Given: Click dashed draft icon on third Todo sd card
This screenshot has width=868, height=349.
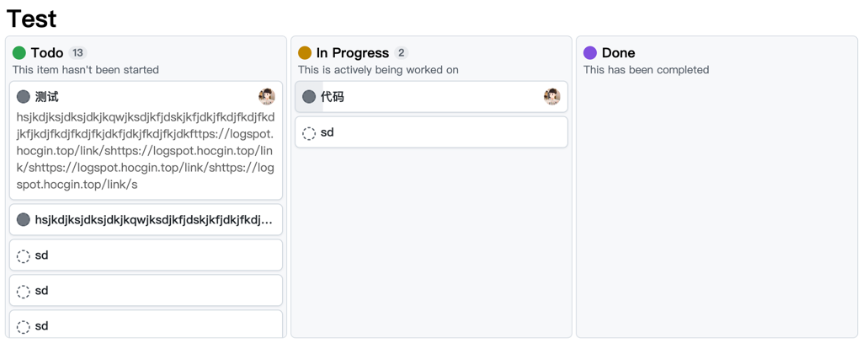Looking at the screenshot, I should pos(24,327).
